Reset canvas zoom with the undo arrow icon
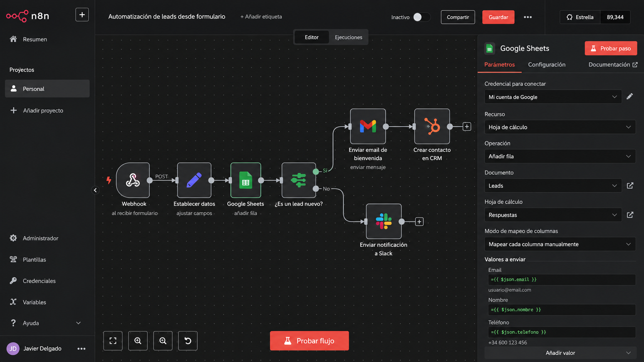This screenshot has width=644, height=362. click(x=188, y=341)
